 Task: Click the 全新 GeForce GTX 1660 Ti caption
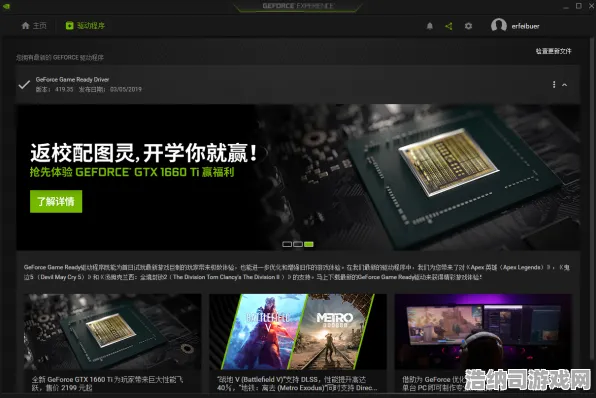(108, 383)
